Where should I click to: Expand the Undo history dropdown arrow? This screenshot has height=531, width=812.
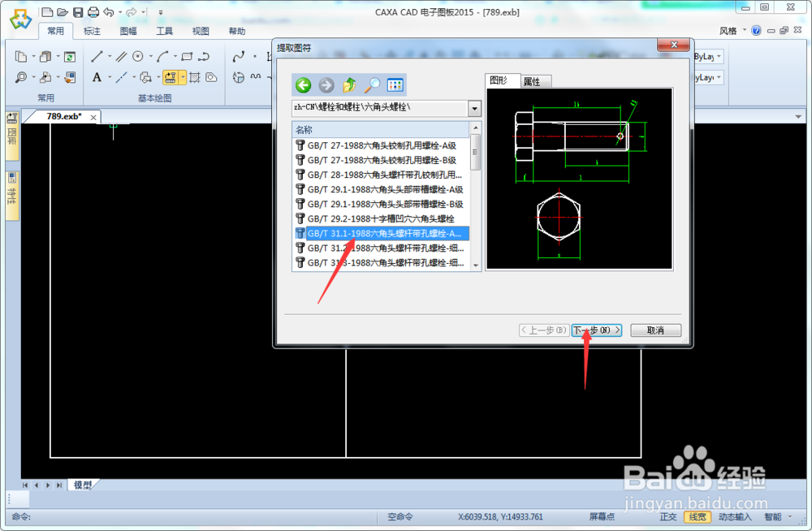click(x=120, y=12)
